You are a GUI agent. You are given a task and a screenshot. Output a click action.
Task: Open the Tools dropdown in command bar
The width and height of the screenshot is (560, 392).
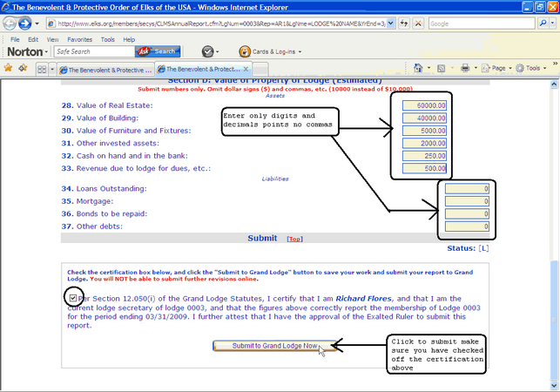click(x=532, y=68)
